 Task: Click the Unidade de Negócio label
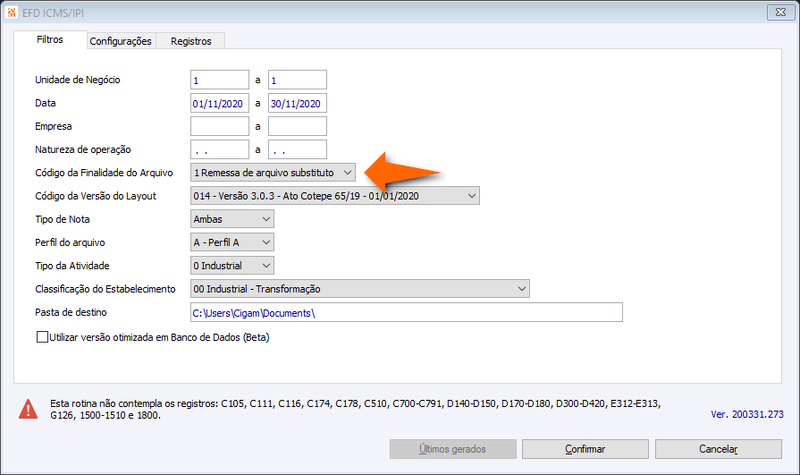[78, 80]
